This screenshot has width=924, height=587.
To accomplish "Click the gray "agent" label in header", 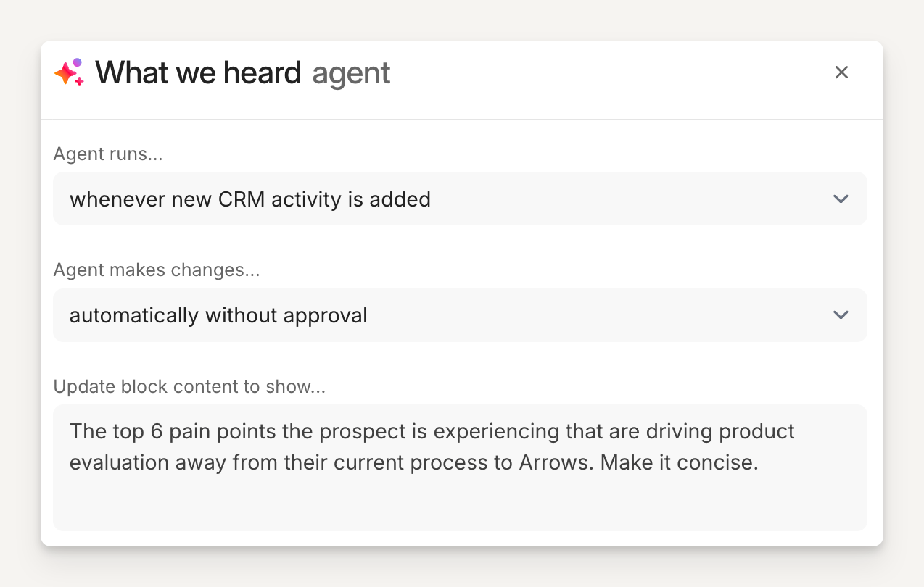I will 351,73.
